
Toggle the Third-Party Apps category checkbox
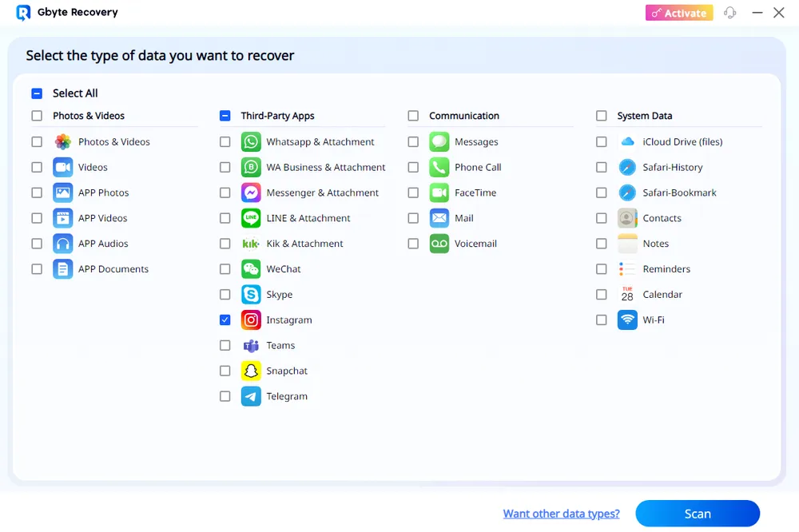pyautogui.click(x=225, y=116)
